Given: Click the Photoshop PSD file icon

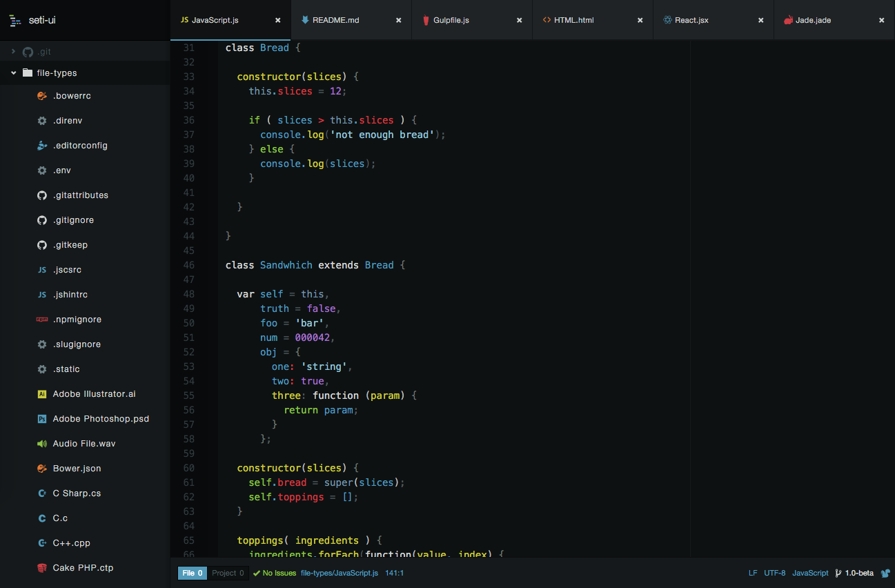Looking at the screenshot, I should pyautogui.click(x=41, y=419).
